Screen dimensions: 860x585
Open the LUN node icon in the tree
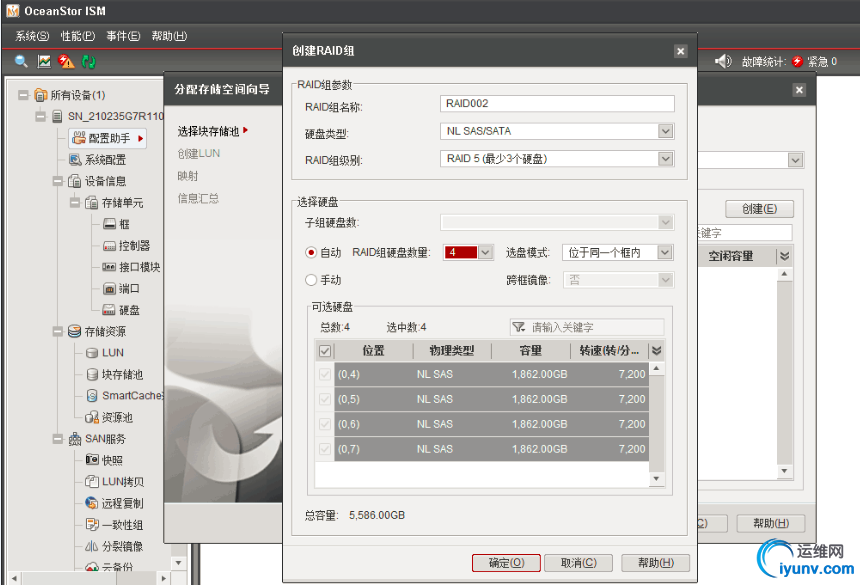[x=92, y=353]
